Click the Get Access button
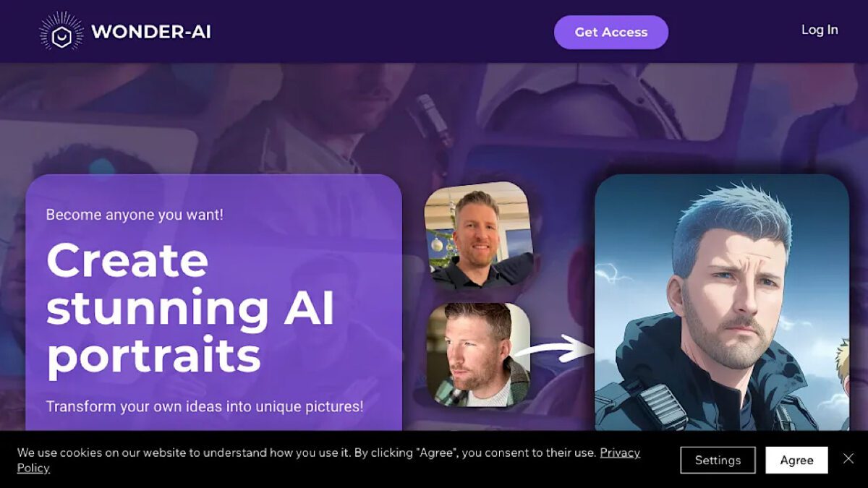The image size is (868, 488). coord(611,33)
